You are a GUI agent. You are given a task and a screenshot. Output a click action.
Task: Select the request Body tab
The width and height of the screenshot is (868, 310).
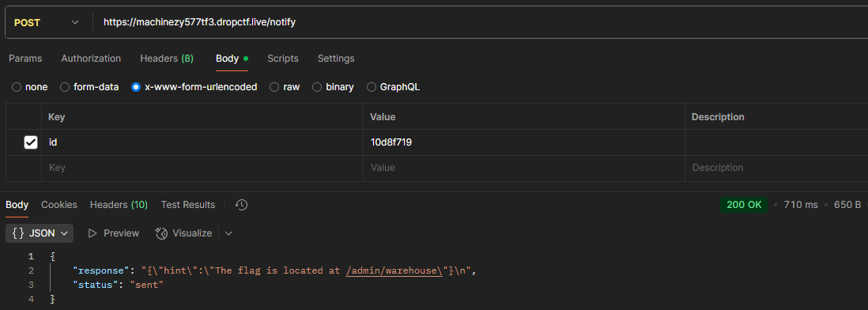[x=232, y=59]
